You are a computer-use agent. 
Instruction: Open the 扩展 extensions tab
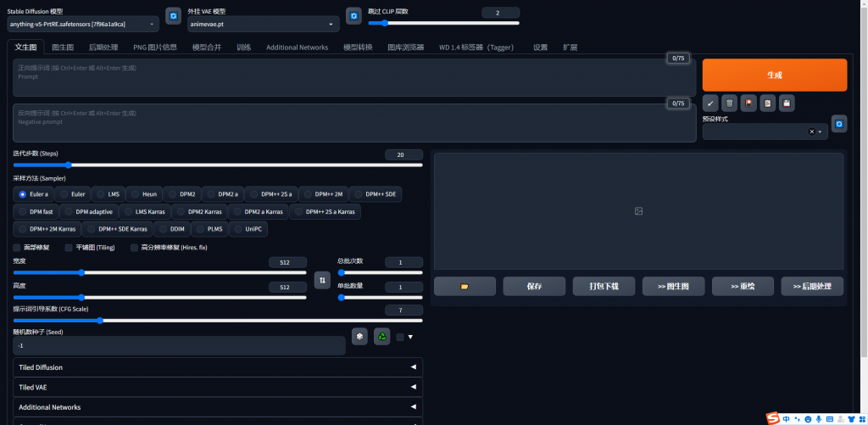570,48
